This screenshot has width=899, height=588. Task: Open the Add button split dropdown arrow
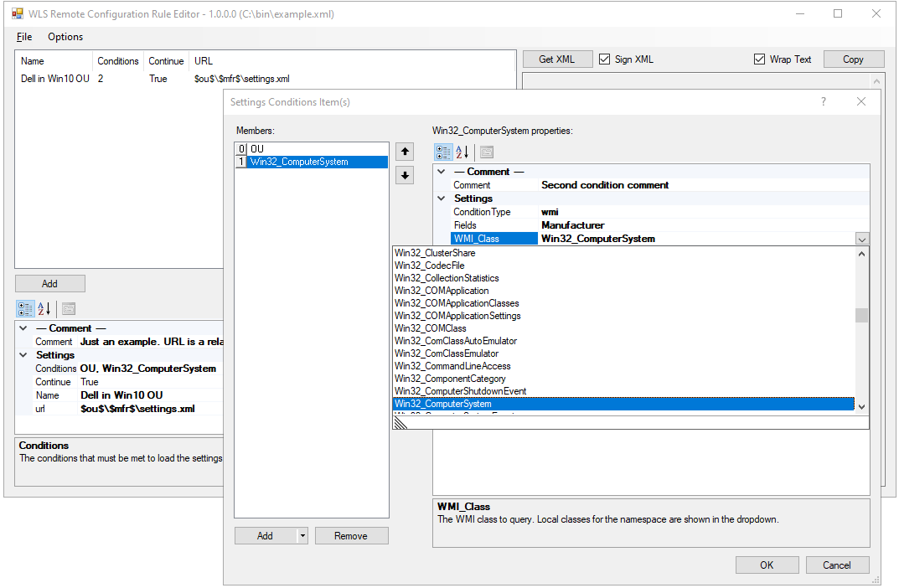pyautogui.click(x=302, y=536)
